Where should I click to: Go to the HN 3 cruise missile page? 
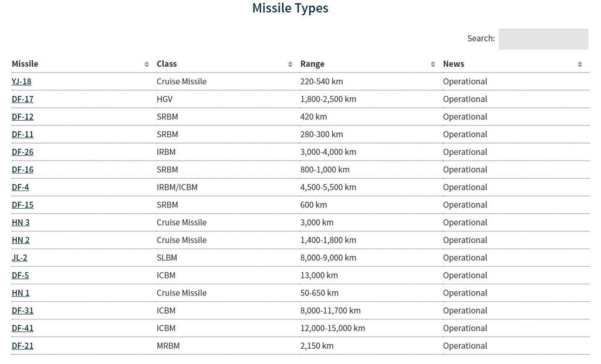(21, 222)
